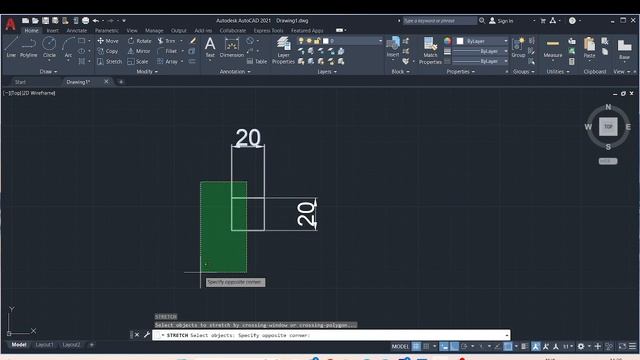Toggle grid display in status bar
Viewport: 640px width, 360px height.
pos(416,346)
